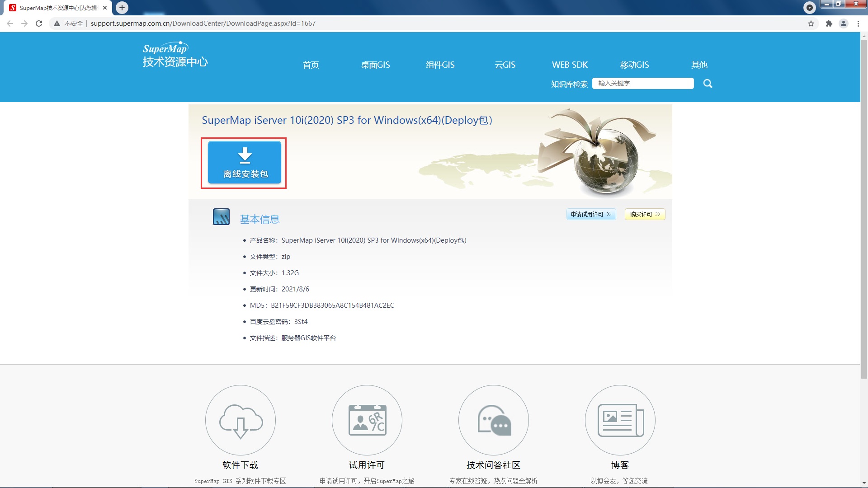Click the browser forward arrow
This screenshot has width=868, height=488.
[24, 23]
